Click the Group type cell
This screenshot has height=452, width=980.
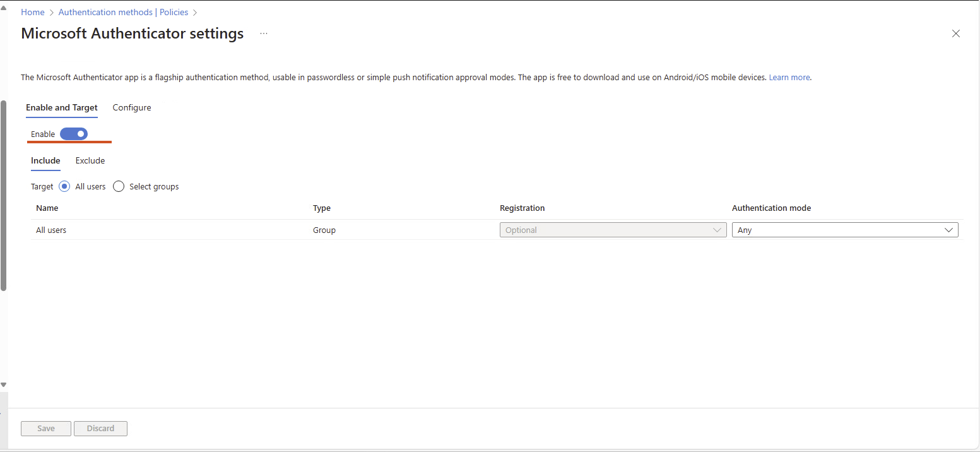(x=324, y=230)
